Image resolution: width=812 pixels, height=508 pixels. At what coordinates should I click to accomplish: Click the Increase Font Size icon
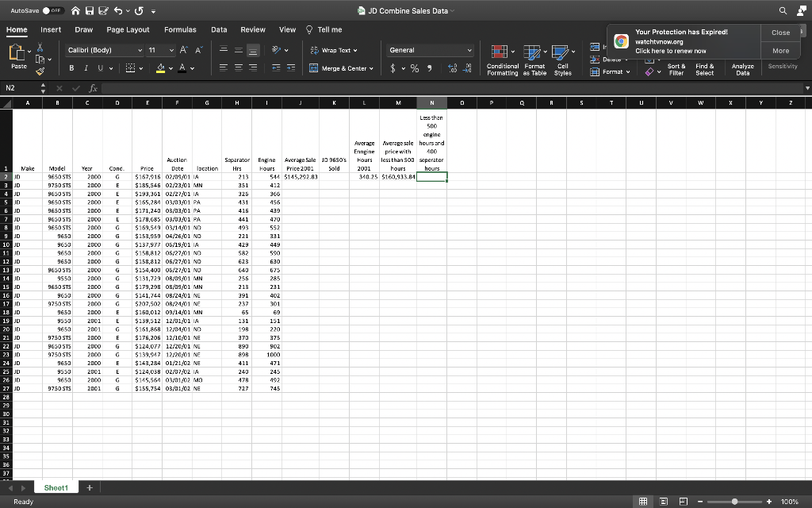pyautogui.click(x=182, y=50)
